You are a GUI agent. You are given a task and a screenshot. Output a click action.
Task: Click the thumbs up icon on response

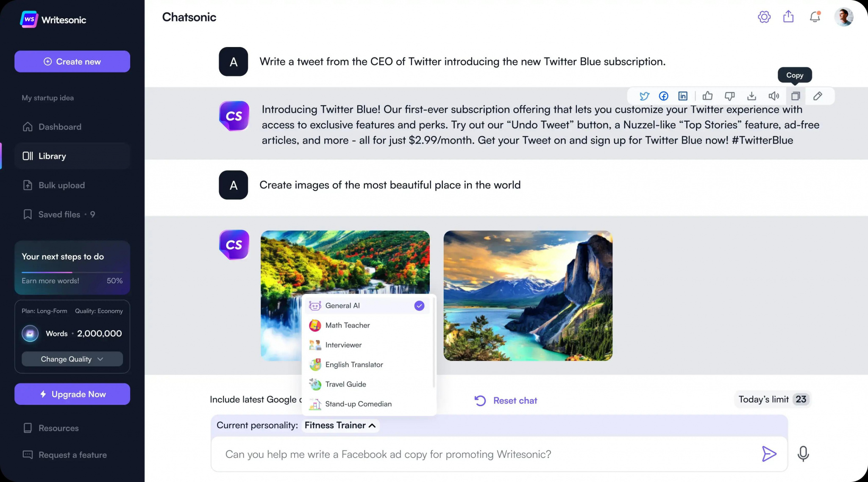(x=707, y=96)
